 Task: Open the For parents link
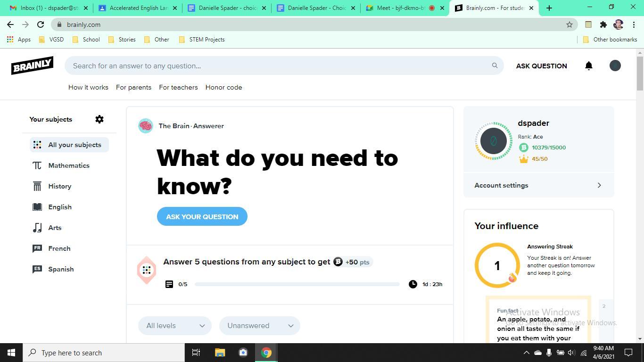point(133,87)
